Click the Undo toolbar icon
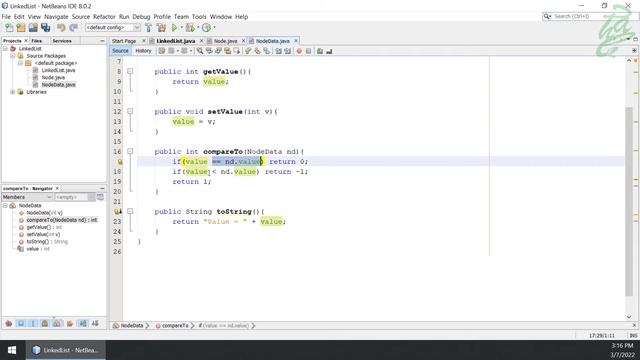The image size is (640, 360). [x=61, y=28]
